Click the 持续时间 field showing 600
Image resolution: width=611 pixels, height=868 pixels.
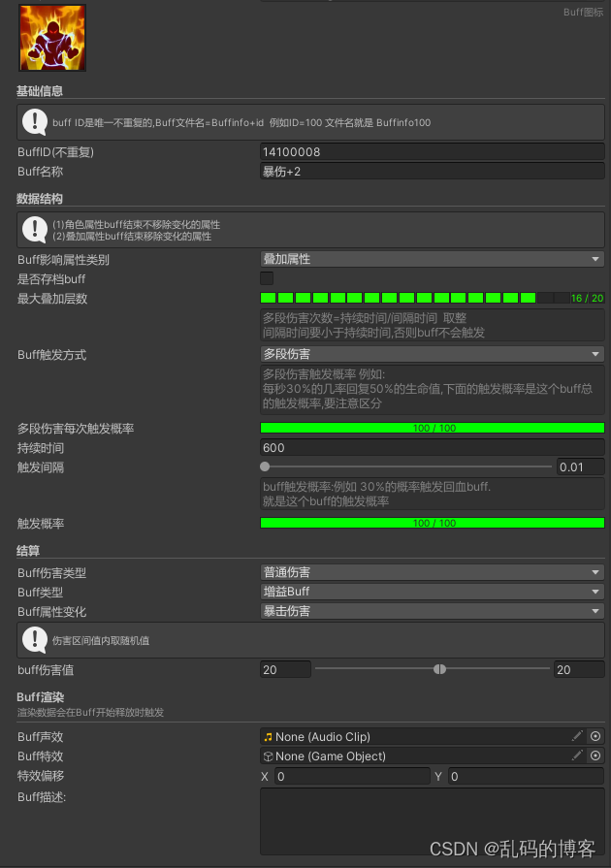(x=433, y=448)
